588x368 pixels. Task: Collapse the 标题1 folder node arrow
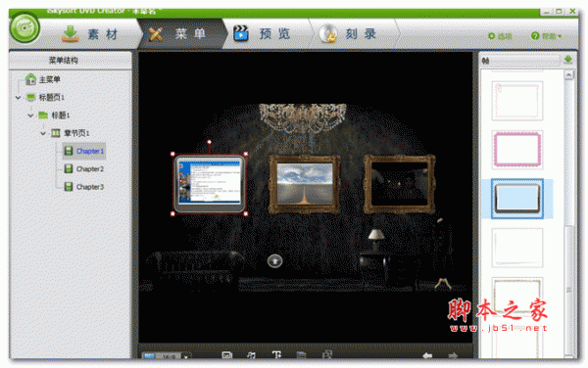point(30,115)
